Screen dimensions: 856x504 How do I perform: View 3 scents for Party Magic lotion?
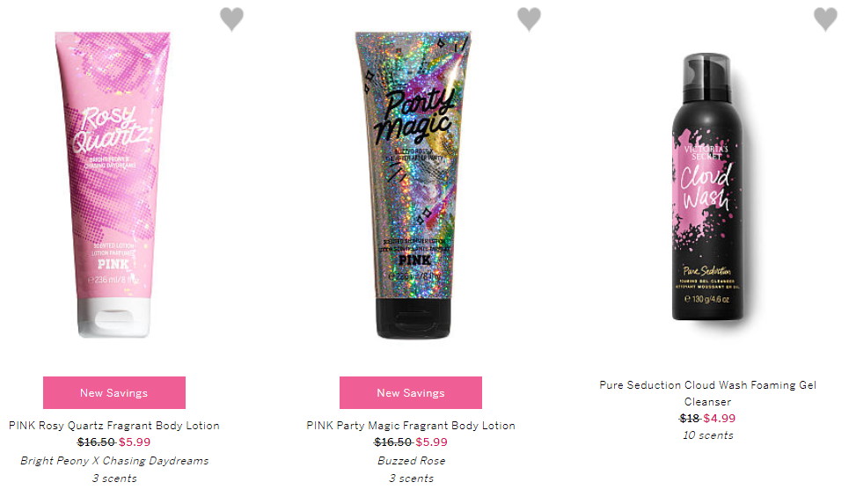pyautogui.click(x=411, y=478)
